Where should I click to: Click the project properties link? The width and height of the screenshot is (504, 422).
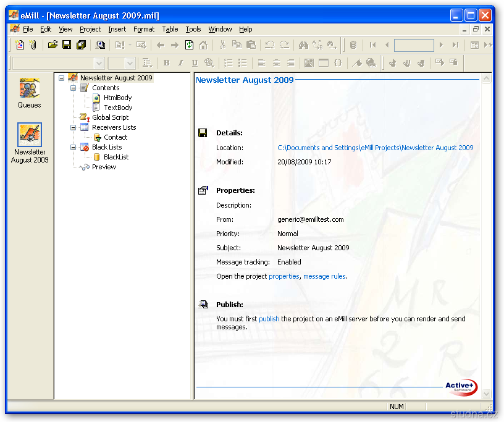(x=284, y=276)
